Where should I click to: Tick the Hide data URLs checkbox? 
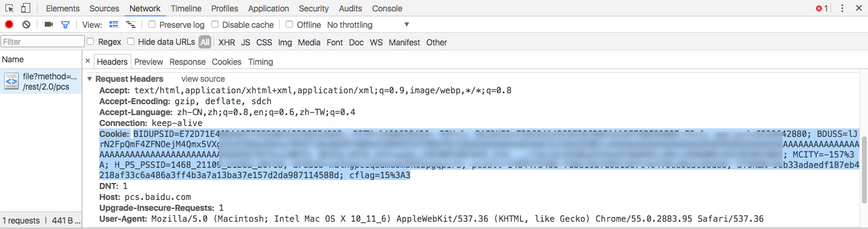pyautogui.click(x=131, y=42)
